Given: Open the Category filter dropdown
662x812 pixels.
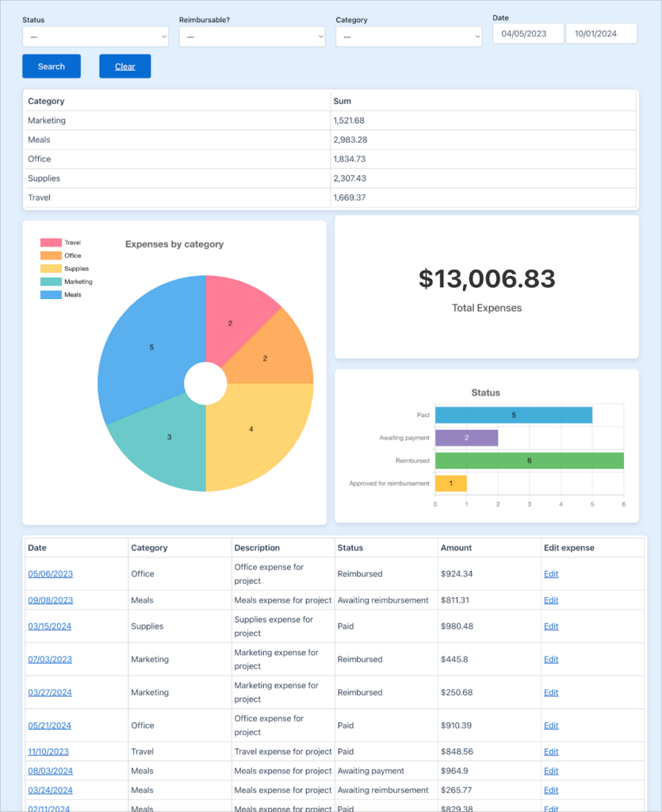Looking at the screenshot, I should pyautogui.click(x=408, y=36).
